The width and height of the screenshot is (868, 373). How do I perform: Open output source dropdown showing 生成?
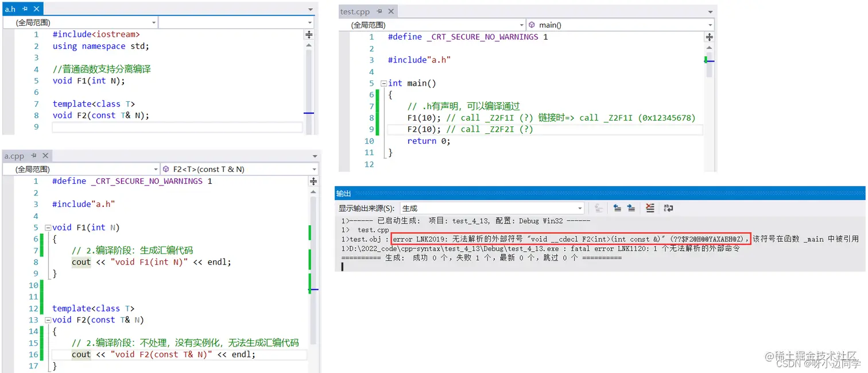pyautogui.click(x=492, y=208)
